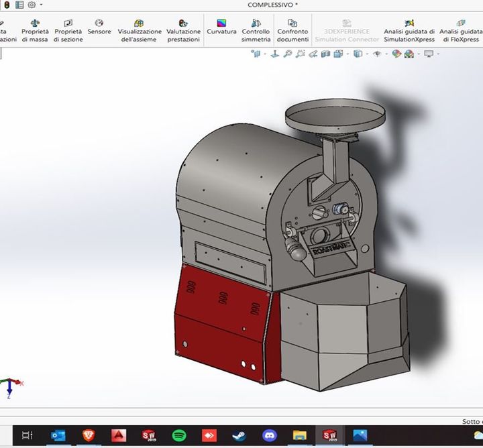The height and width of the screenshot is (448, 483).
Task: Select the ROASTMATIC label on model
Action: 331,248
